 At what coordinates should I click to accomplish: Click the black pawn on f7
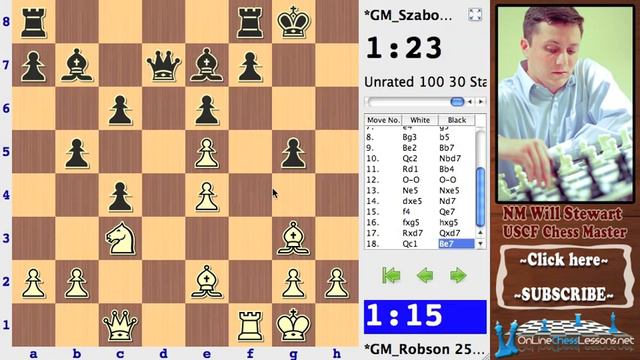(x=250, y=66)
